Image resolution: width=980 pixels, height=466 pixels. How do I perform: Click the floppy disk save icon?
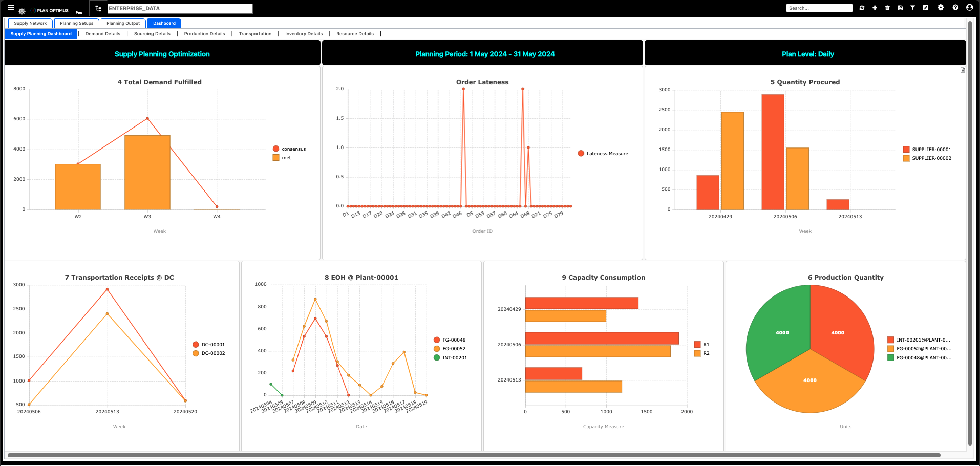900,8
